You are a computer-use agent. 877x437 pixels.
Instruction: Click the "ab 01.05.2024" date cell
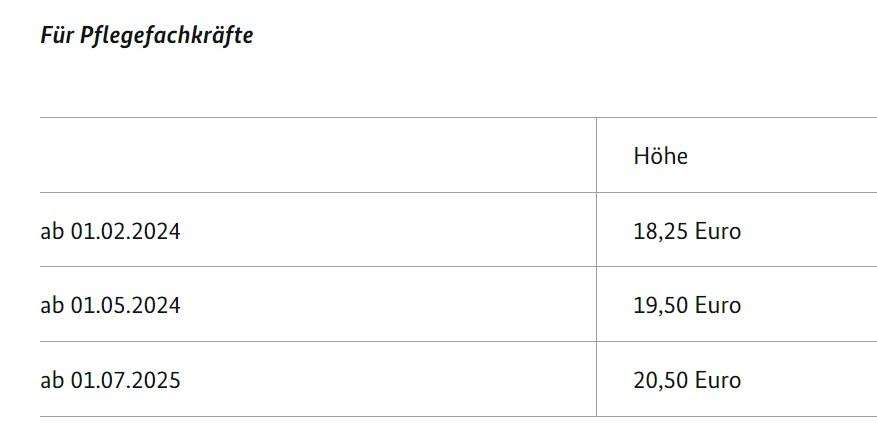click(x=110, y=305)
